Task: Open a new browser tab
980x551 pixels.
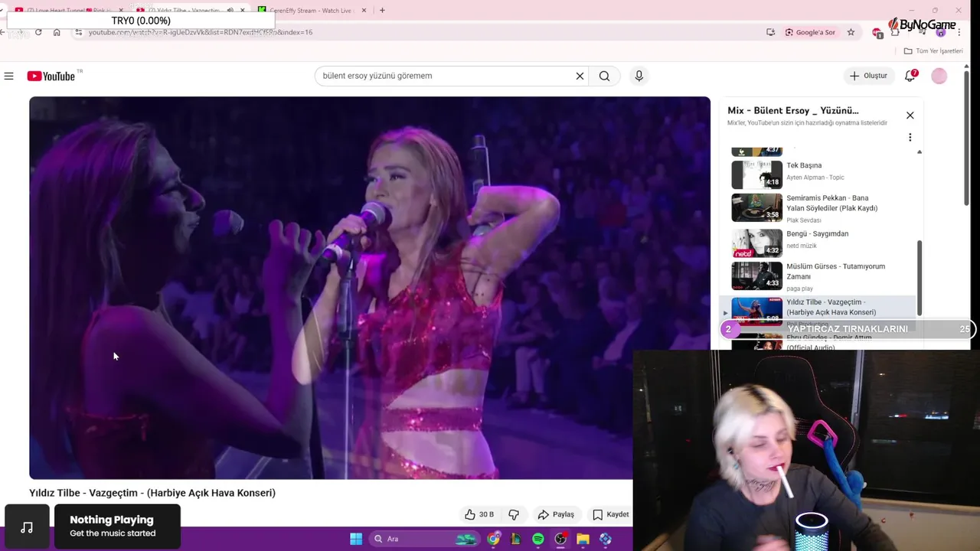Action: (382, 10)
